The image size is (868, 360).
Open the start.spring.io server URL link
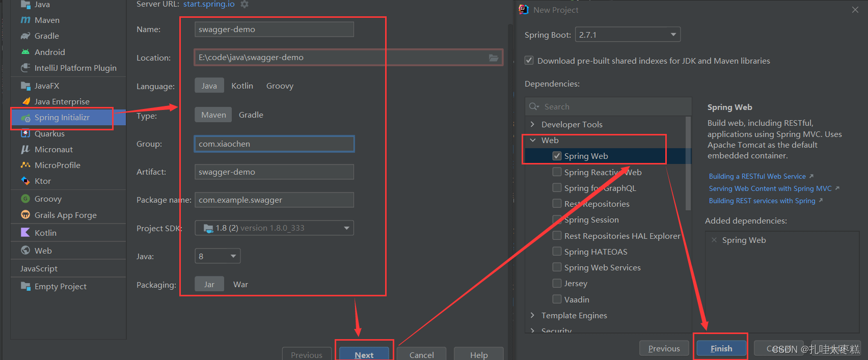coord(209,4)
